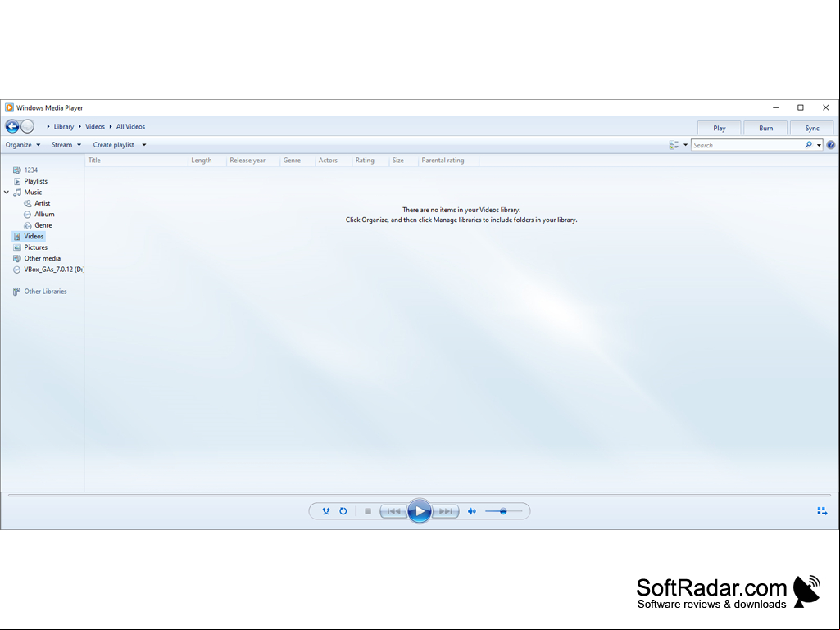Toggle shuffle playback mode
Viewport: 840px width, 630px height.
(325, 511)
